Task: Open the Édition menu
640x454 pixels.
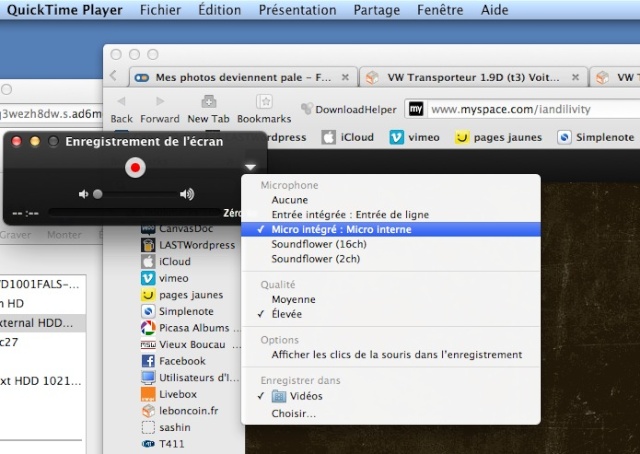Action: (220, 10)
